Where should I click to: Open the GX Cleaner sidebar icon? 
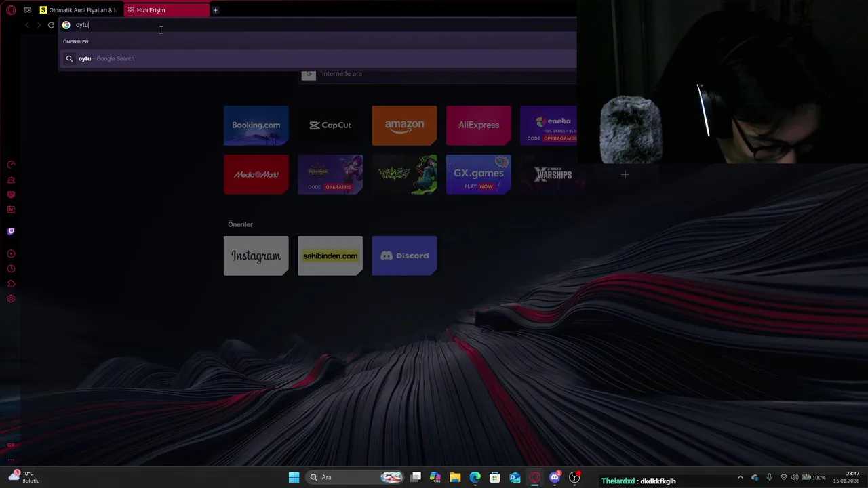11,180
